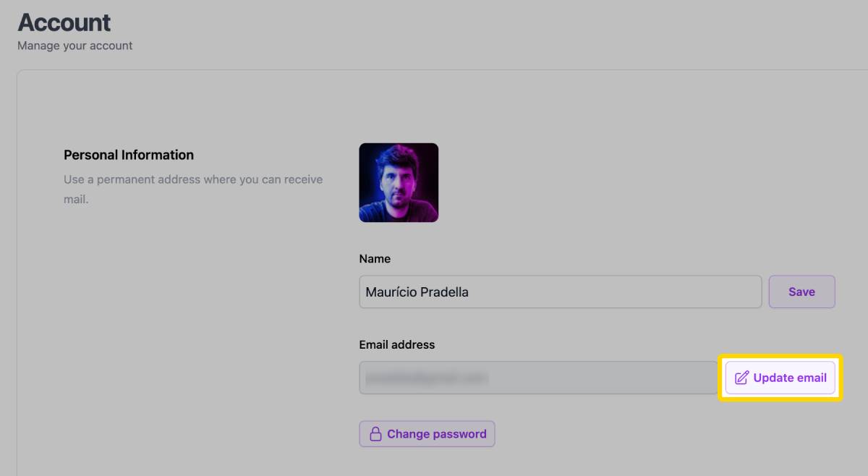The width and height of the screenshot is (868, 476).
Task: Click the Save button next to the name
Action: coord(801,292)
